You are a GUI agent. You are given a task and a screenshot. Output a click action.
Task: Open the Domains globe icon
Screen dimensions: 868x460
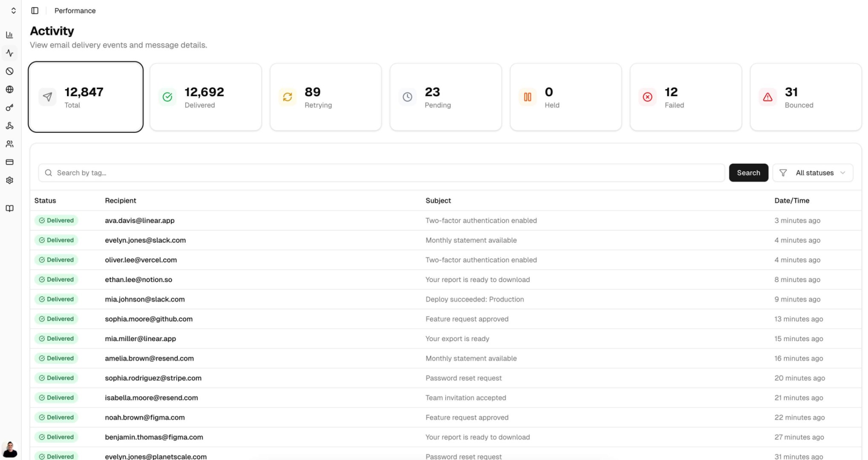[x=9, y=89]
